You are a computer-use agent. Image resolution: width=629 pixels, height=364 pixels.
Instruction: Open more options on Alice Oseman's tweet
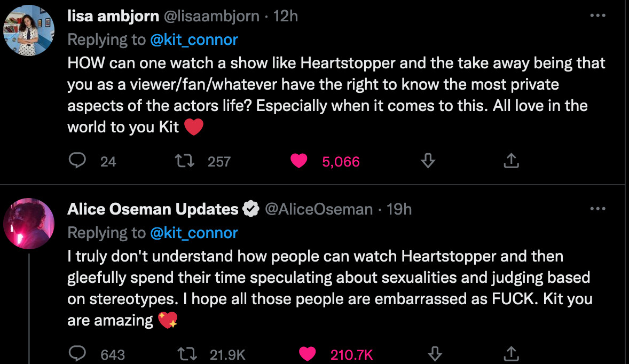598,209
